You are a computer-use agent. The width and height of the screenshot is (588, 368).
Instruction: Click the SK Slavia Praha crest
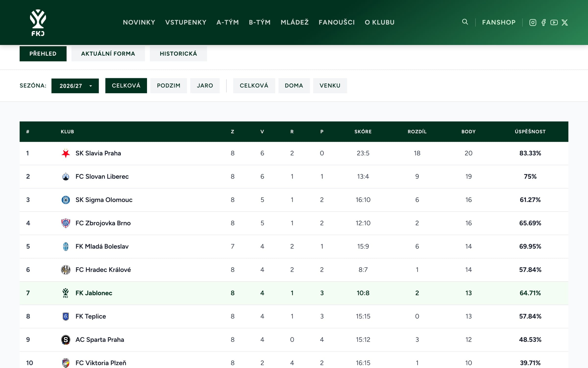pos(66,153)
